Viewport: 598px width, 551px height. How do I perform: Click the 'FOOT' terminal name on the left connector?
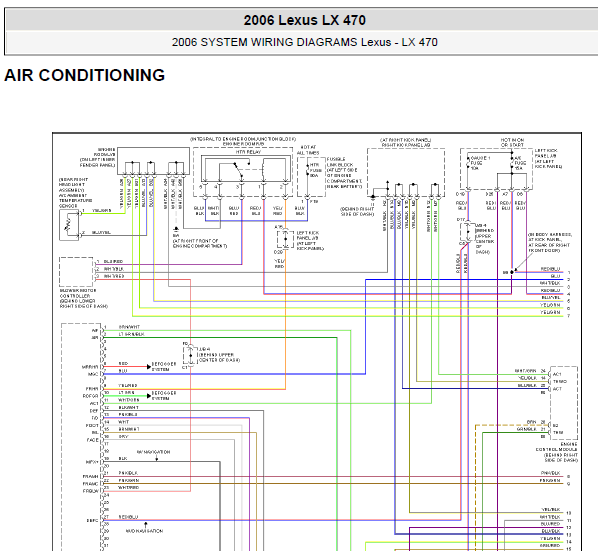pos(92,426)
